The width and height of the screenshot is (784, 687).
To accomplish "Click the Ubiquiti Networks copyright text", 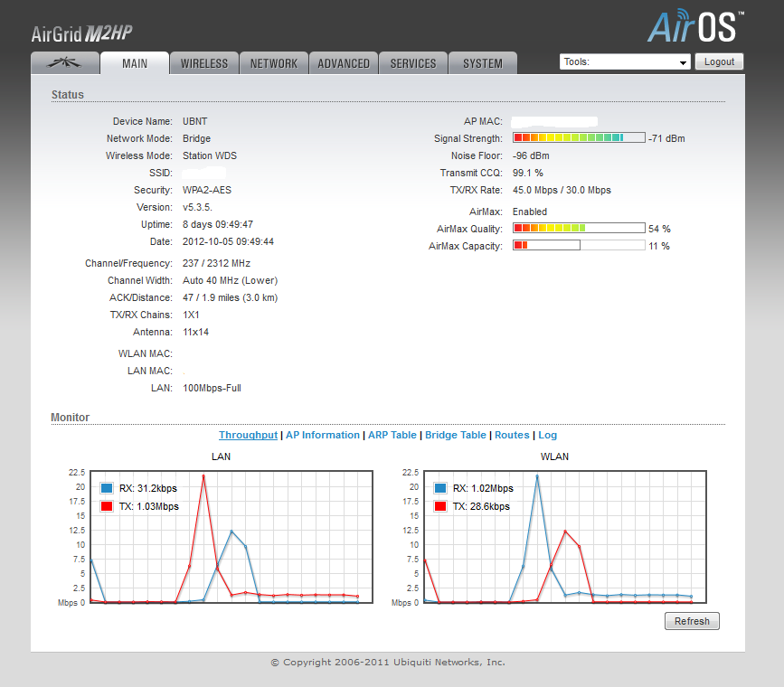I will pos(388,662).
